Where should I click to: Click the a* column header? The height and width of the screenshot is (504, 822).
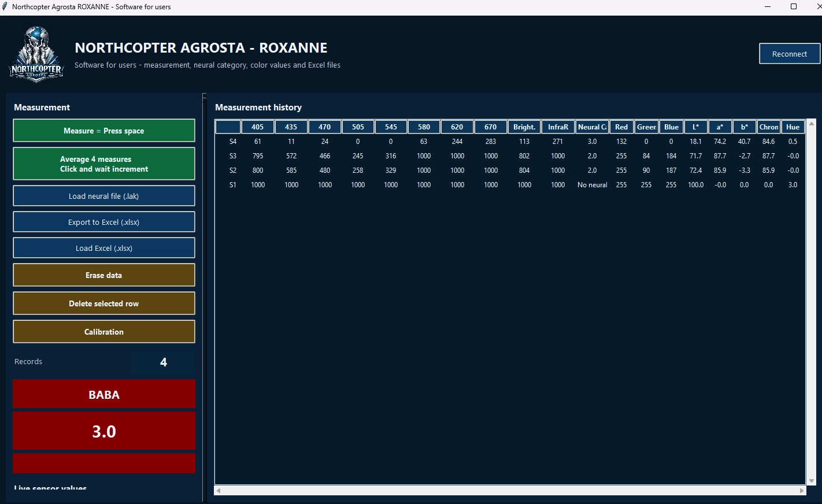tap(720, 127)
